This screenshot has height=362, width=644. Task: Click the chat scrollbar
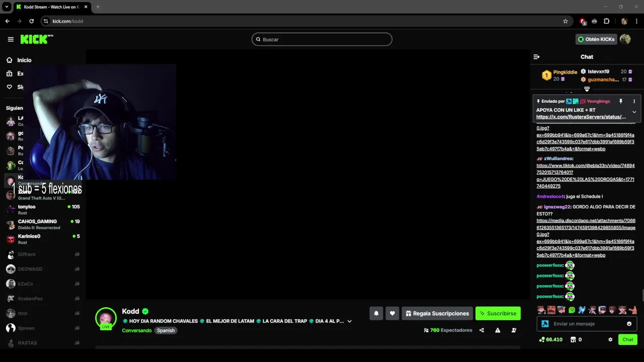coord(642,296)
